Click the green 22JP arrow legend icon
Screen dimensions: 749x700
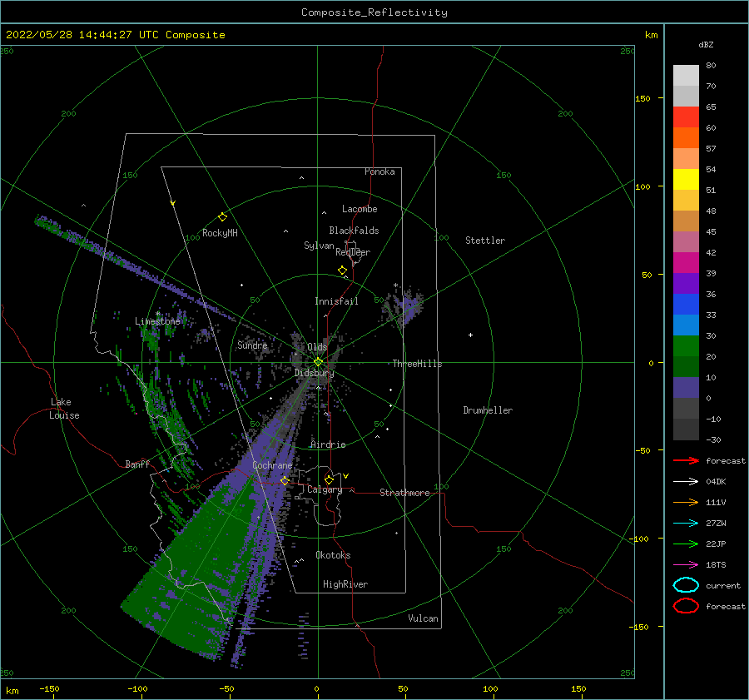pyautogui.click(x=686, y=544)
